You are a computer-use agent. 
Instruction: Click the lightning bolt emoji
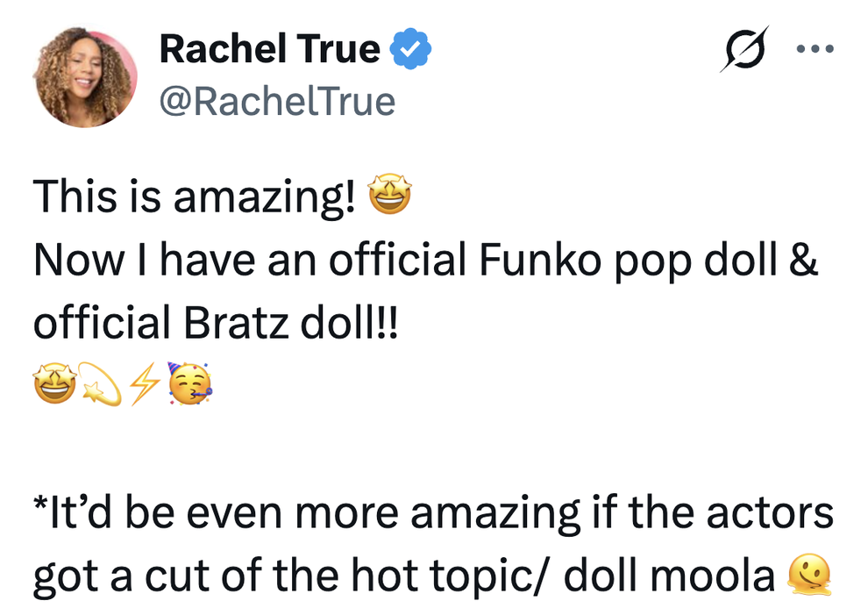[145, 383]
